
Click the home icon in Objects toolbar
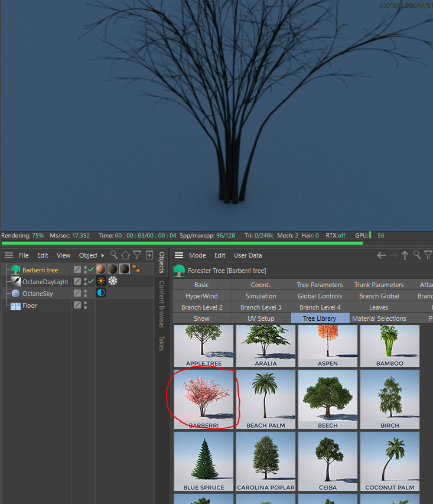125,255
